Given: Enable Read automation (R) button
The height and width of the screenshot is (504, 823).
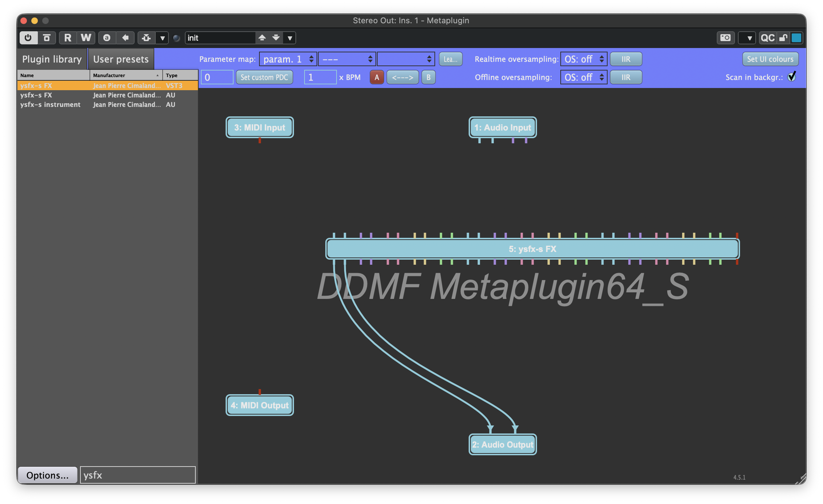Looking at the screenshot, I should (68, 38).
